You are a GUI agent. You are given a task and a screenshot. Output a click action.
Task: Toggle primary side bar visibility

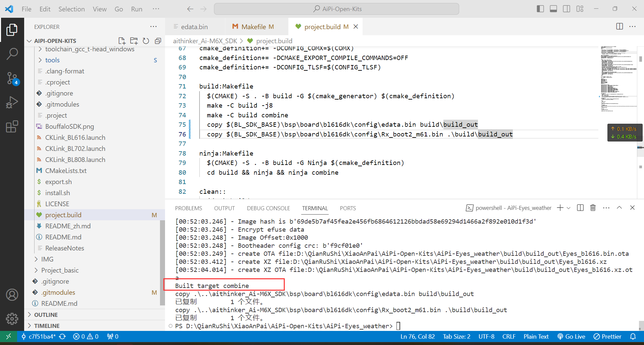[540, 9]
